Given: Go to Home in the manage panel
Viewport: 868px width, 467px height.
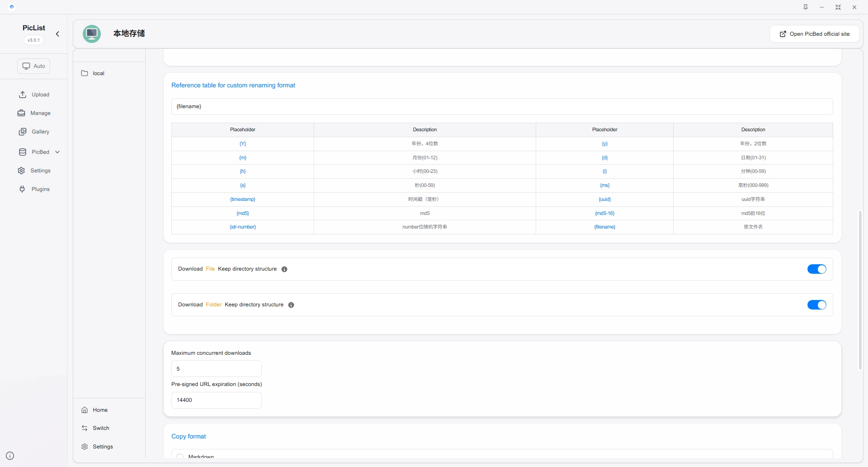Looking at the screenshot, I should click(109, 410).
